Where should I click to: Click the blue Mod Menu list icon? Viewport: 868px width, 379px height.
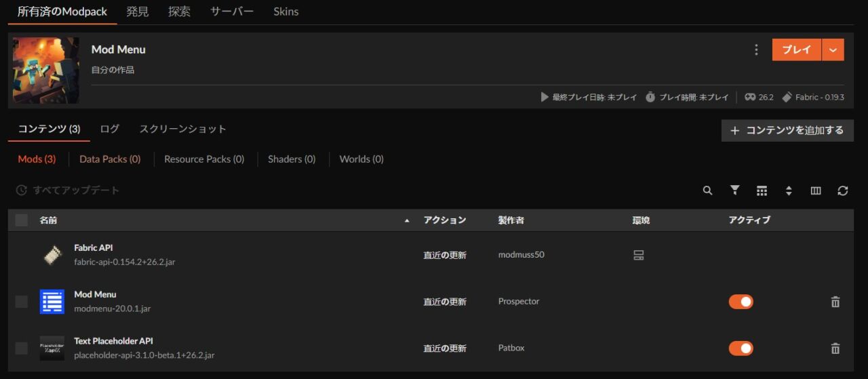pos(52,302)
